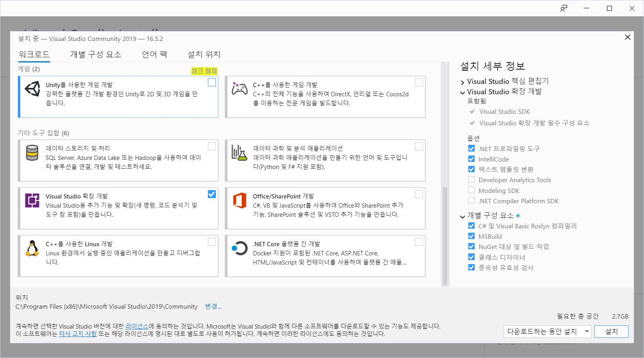The image size is (644, 358).
Task: Click the change location link
Action: [x=213, y=306]
